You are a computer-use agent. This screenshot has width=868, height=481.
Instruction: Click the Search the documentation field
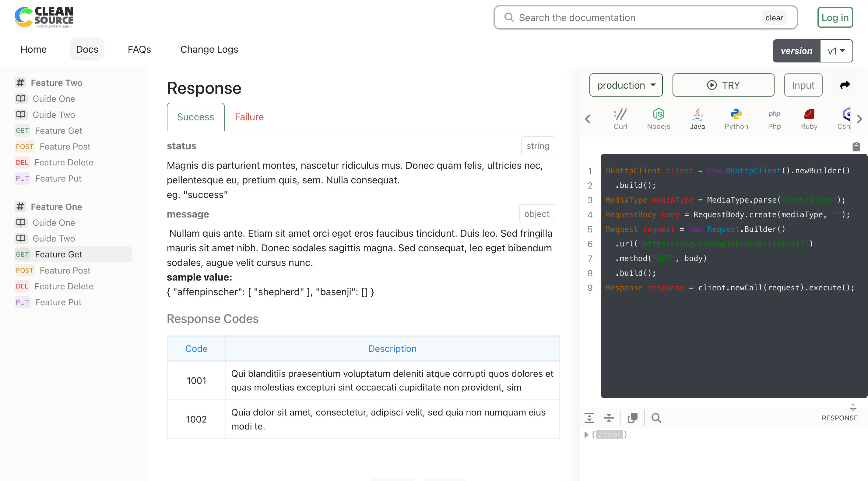click(x=637, y=18)
